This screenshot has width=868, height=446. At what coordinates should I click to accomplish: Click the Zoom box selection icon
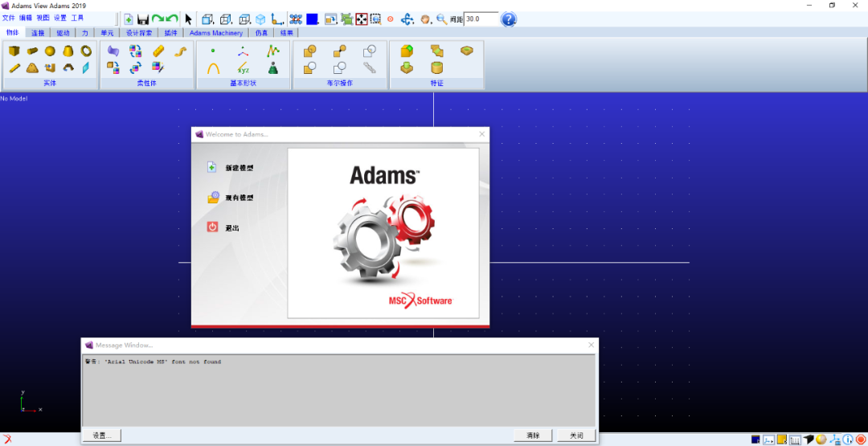[376, 18]
